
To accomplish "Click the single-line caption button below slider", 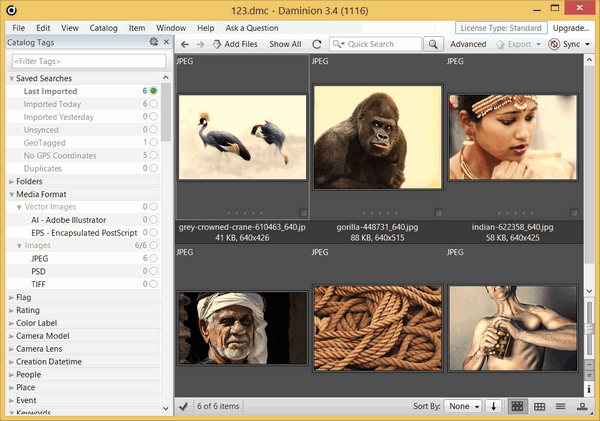I will (x=589, y=364).
